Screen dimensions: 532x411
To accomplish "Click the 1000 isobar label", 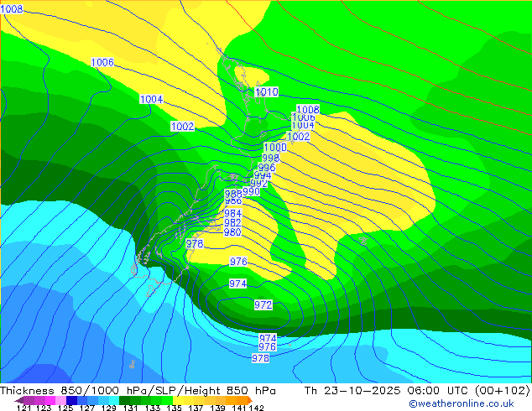I will point(275,147).
